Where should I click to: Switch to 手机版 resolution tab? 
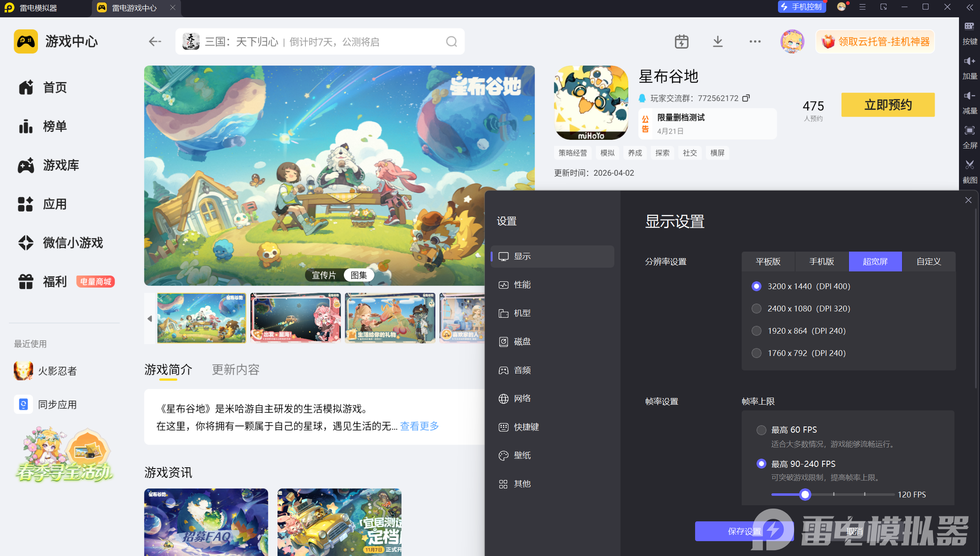(x=821, y=262)
